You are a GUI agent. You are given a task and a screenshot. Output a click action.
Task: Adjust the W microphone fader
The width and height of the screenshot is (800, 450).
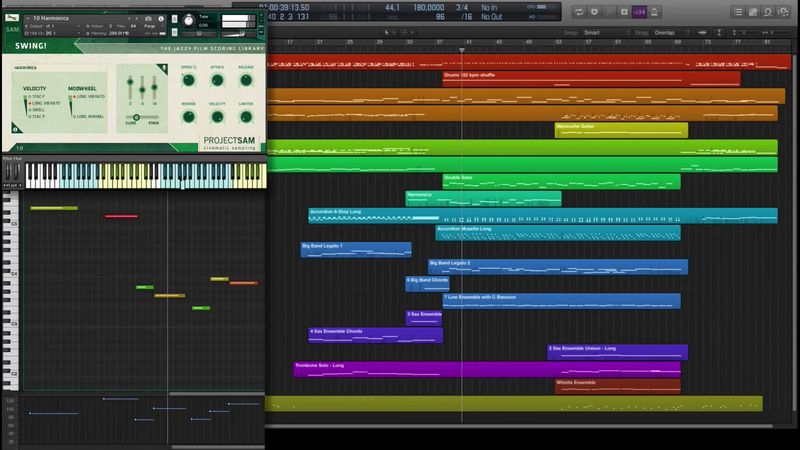(154, 87)
